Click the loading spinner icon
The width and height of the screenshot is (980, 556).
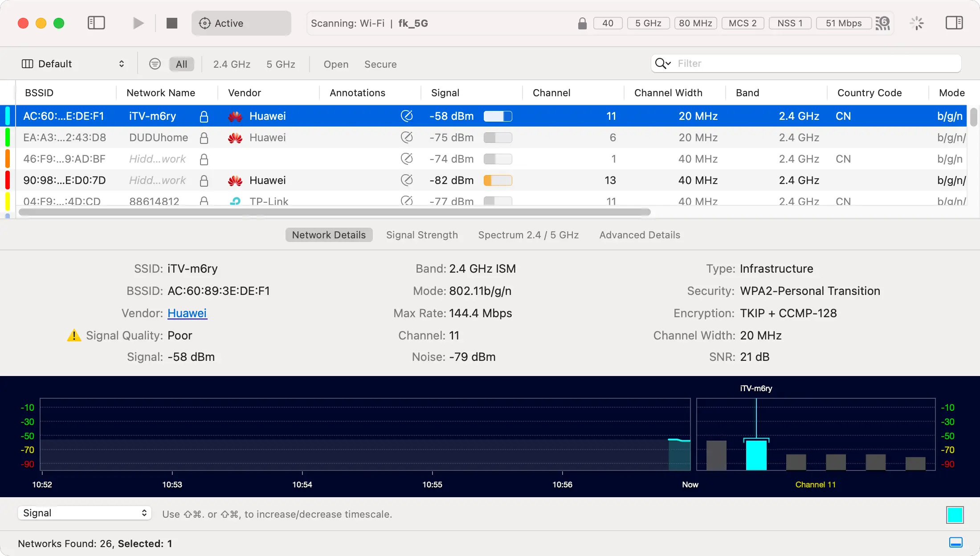(x=917, y=23)
